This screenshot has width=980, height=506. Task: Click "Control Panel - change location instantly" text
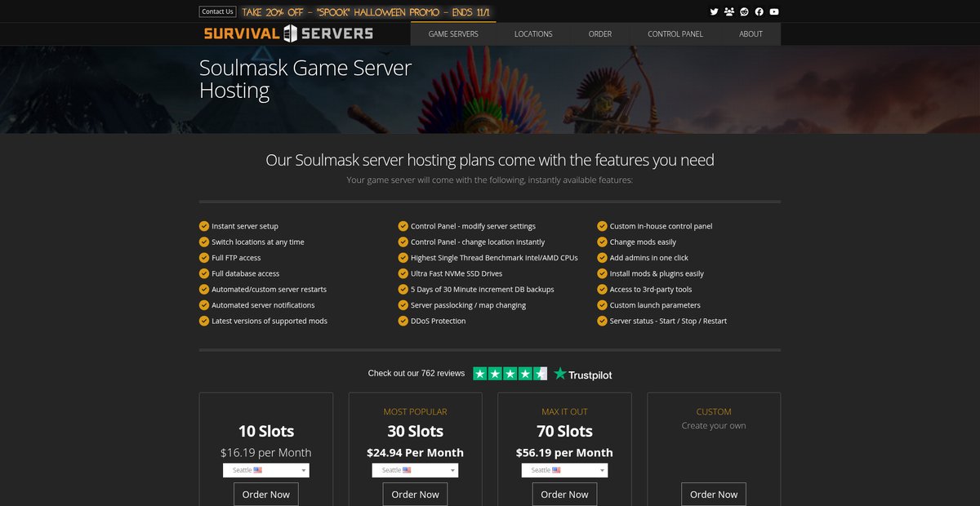click(x=478, y=242)
